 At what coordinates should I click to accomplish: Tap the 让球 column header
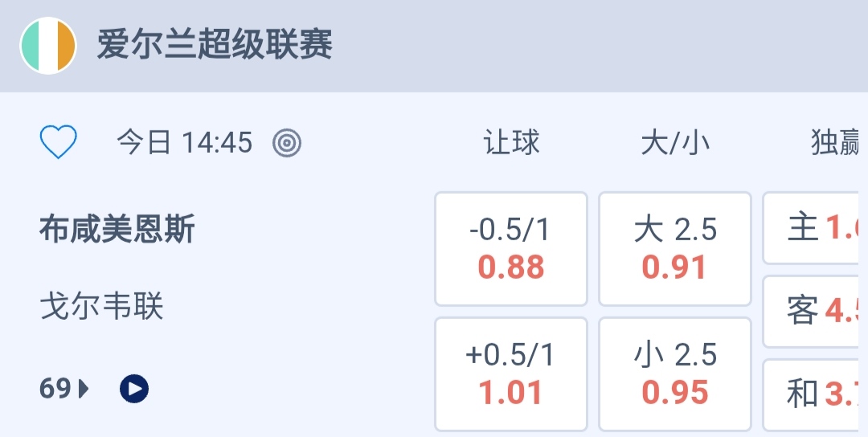pyautogui.click(x=511, y=143)
